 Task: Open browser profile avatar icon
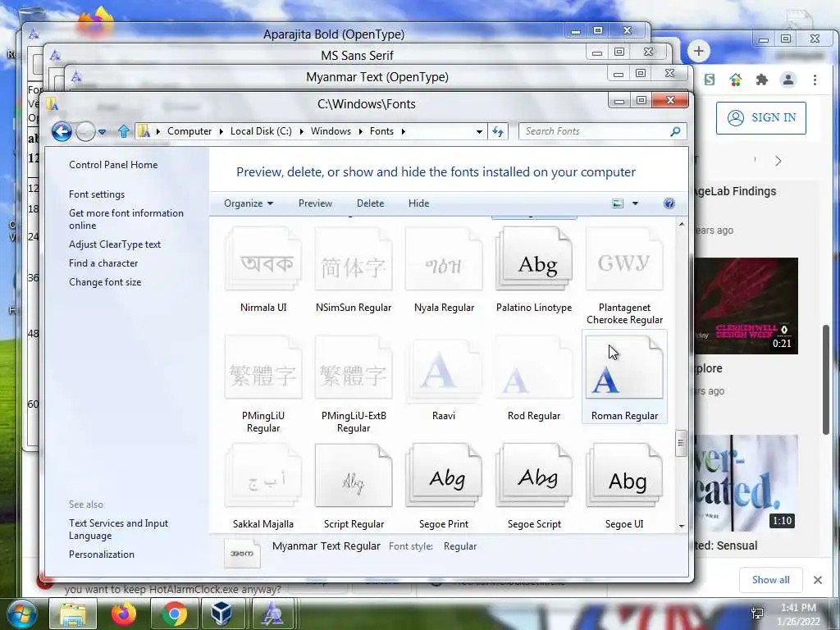[x=788, y=80]
